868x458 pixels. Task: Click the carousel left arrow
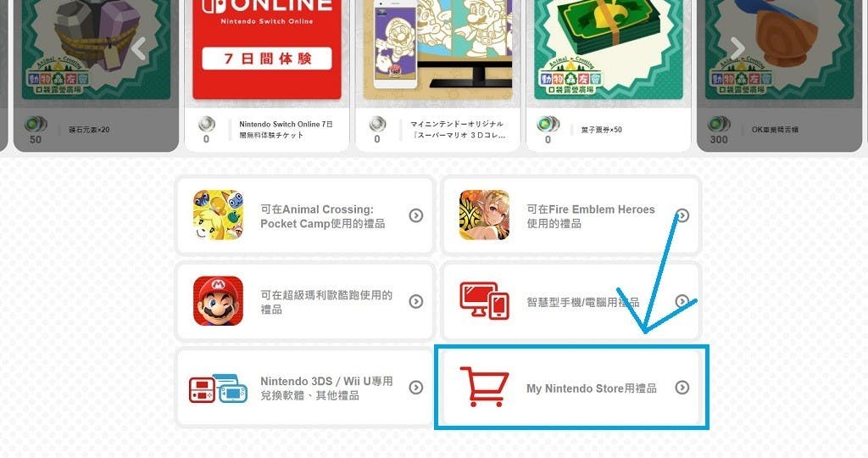(138, 48)
